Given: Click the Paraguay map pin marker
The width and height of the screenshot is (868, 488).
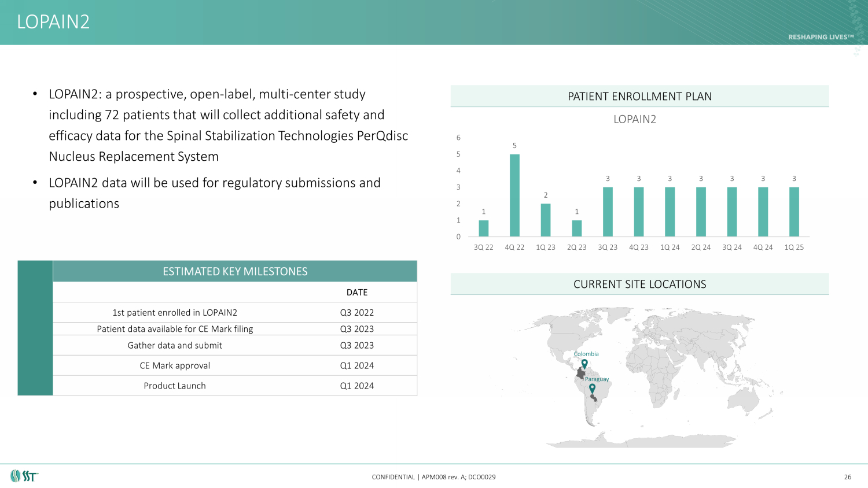Looking at the screenshot, I should pos(592,388).
